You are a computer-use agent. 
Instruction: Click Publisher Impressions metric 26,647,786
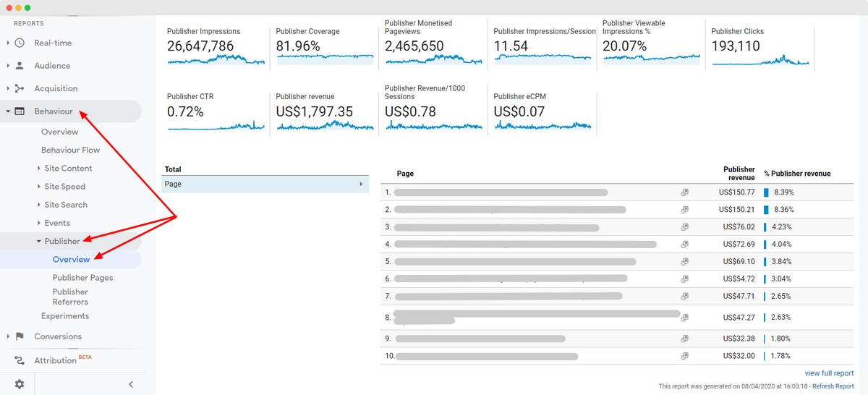[x=200, y=46]
